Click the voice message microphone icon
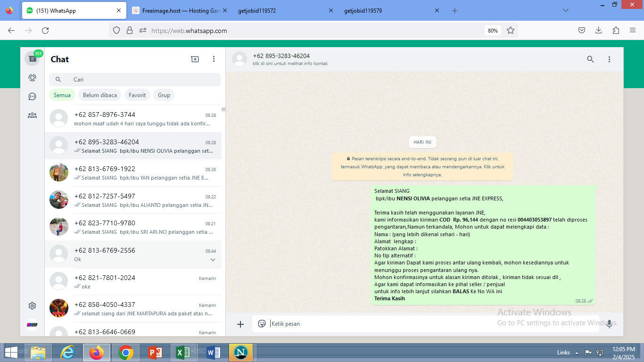 coord(609,324)
